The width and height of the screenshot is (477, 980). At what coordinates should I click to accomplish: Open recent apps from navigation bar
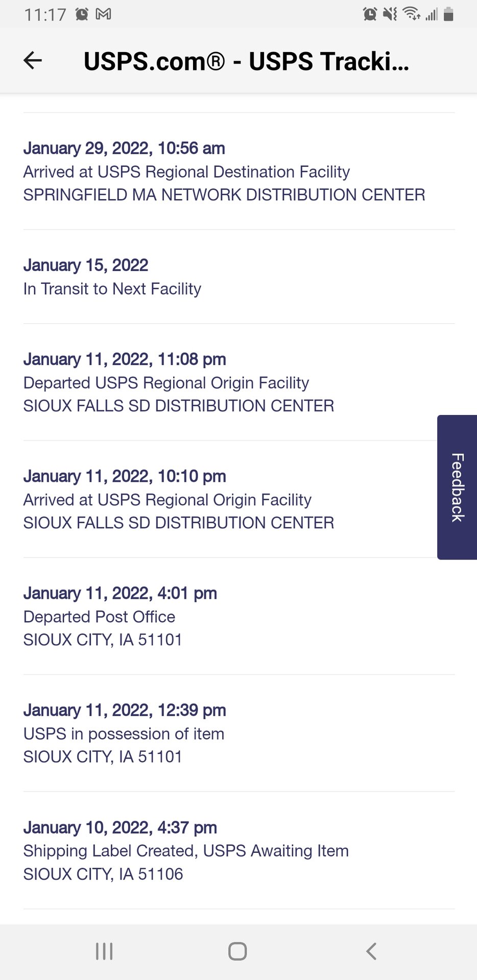click(x=104, y=951)
